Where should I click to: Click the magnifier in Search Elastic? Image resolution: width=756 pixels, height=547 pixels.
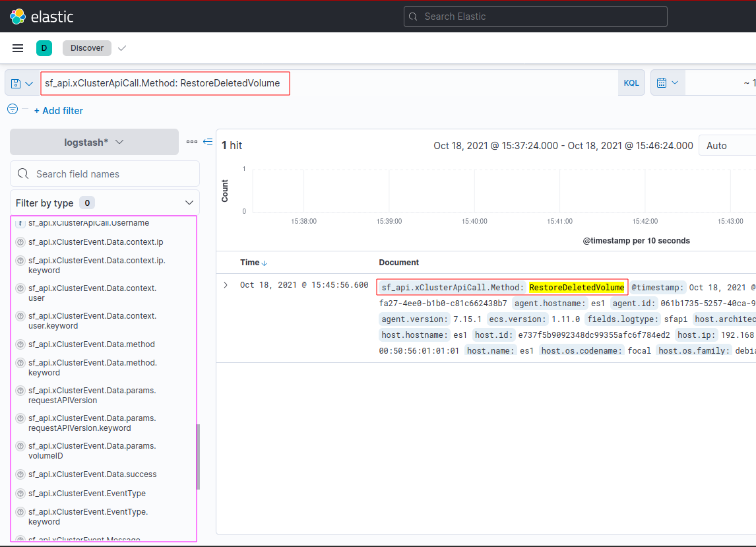point(413,16)
